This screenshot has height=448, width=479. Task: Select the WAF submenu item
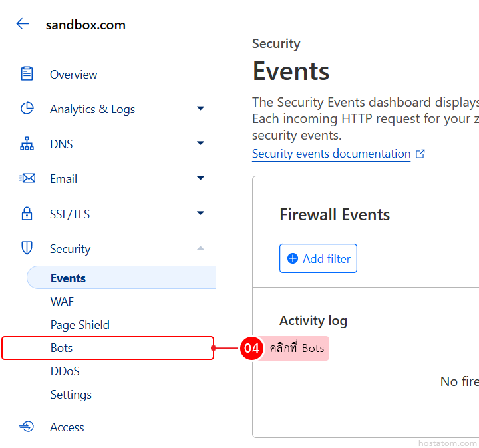tap(62, 302)
